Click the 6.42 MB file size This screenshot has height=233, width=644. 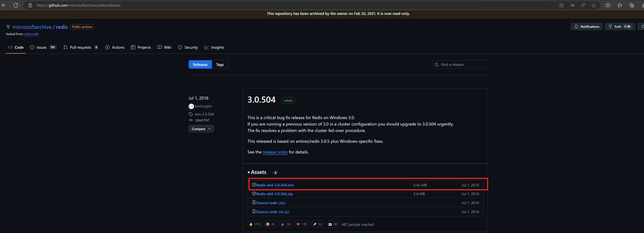pyautogui.click(x=420, y=185)
